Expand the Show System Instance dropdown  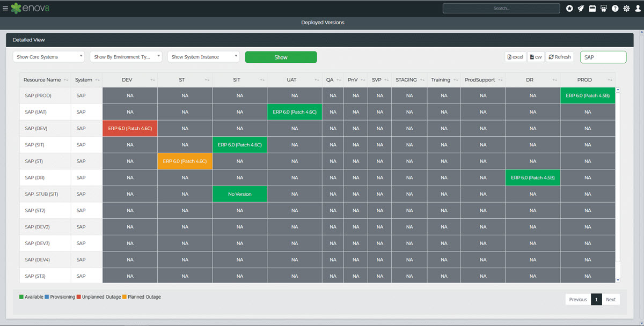[x=203, y=57]
